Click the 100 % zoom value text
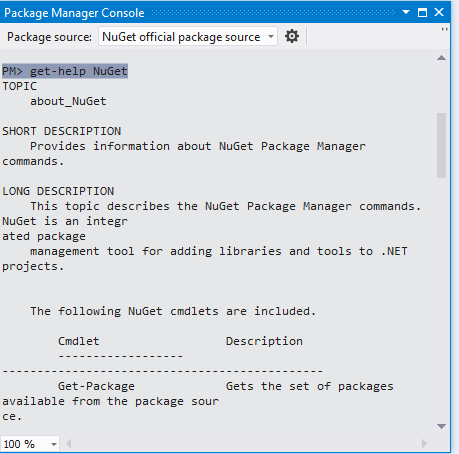Viewport: 459px width, 454px height. pyautogui.click(x=19, y=444)
